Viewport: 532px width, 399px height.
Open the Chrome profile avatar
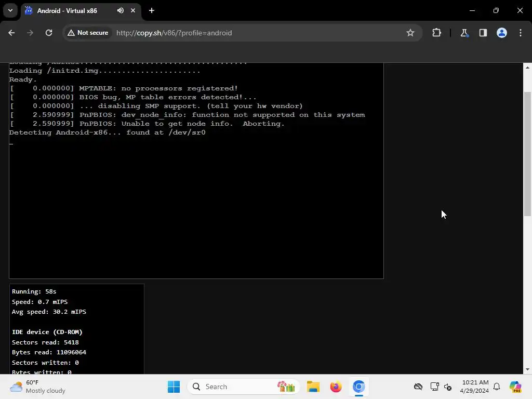coord(502,33)
